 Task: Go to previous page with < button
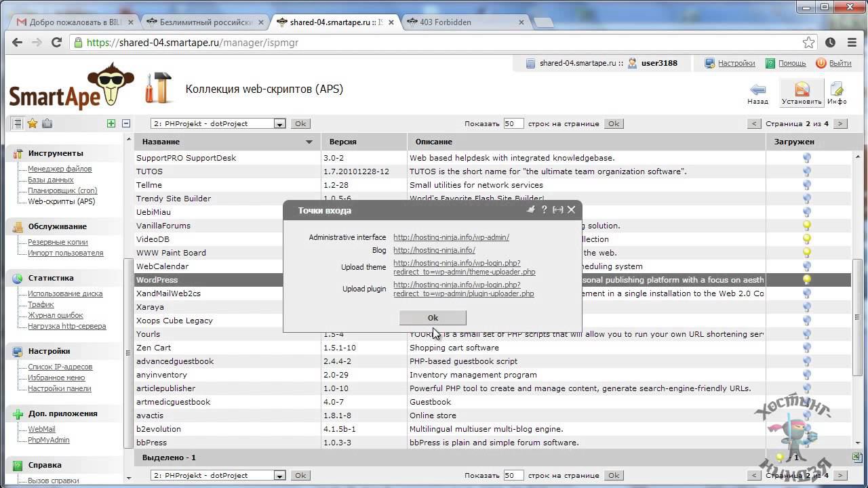[754, 123]
